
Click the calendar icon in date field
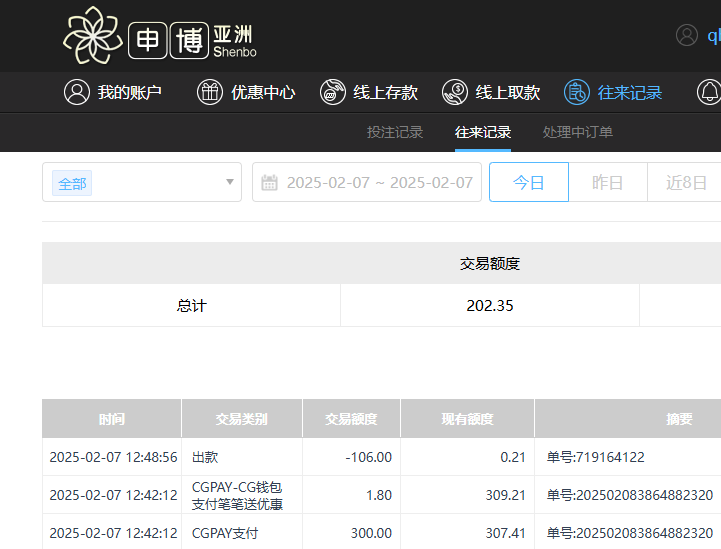269,182
